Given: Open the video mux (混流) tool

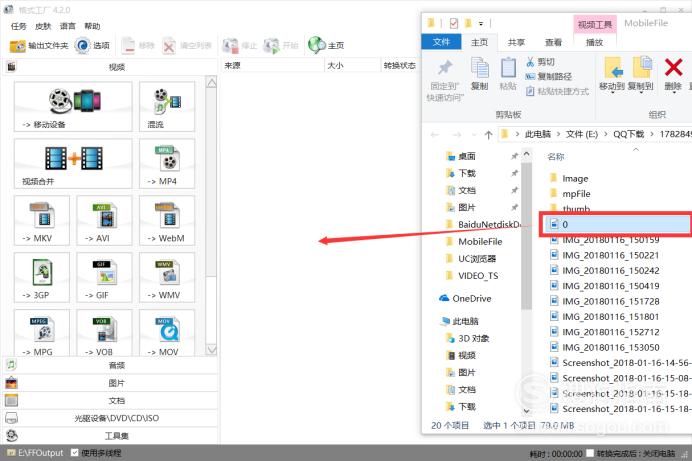Looking at the screenshot, I should pyautogui.click(x=167, y=106).
